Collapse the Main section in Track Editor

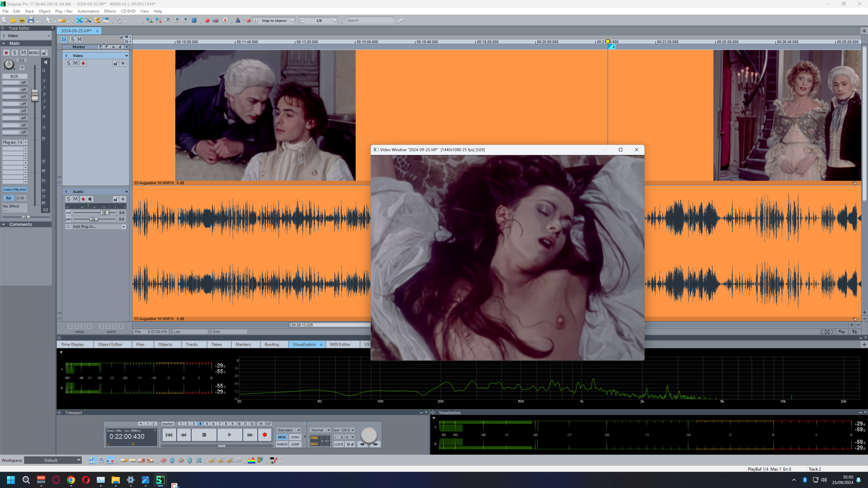(x=4, y=43)
